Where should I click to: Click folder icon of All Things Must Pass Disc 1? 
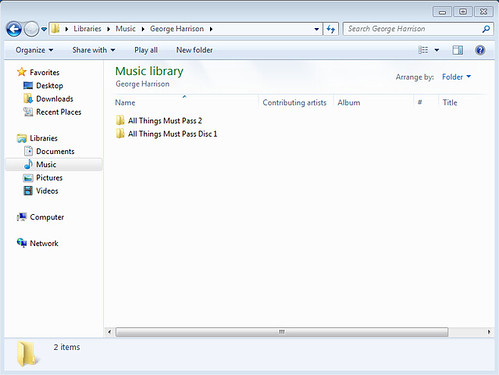tap(120, 134)
